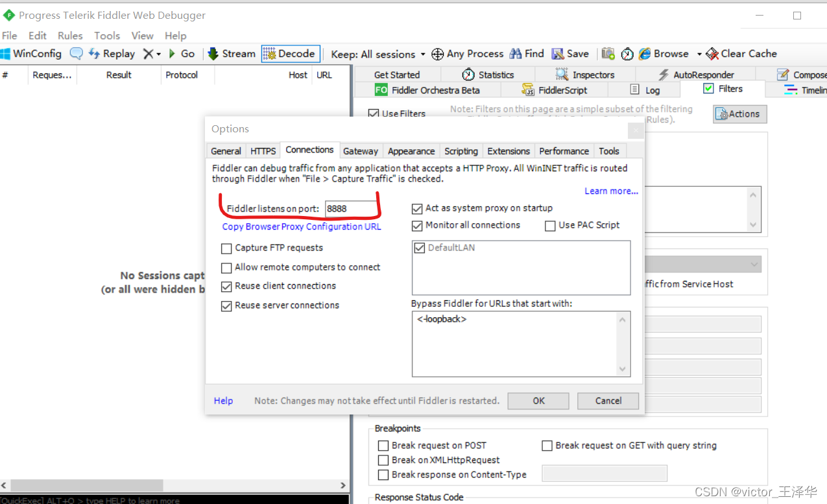Toggle Monitor all connections

(x=417, y=226)
